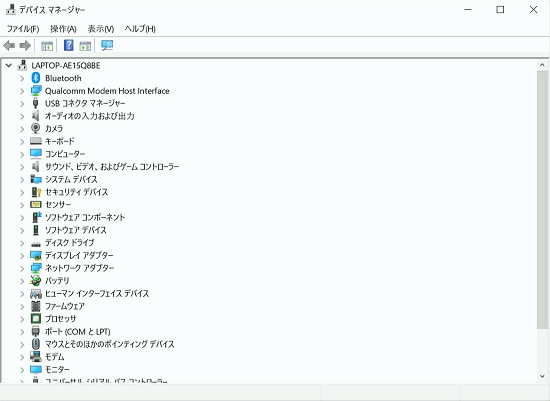Click the Back arrow toolbar icon

9,45
